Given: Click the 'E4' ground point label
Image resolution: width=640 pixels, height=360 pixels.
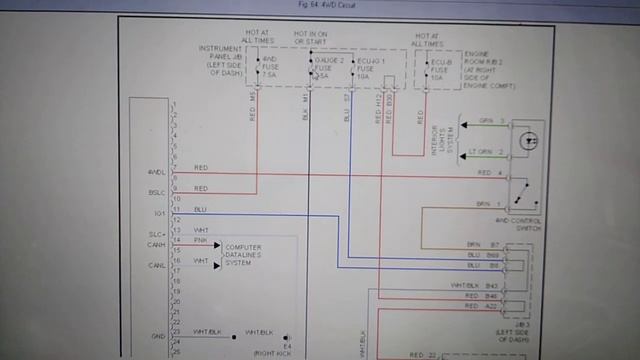Looking at the screenshot, I should [x=287, y=347].
